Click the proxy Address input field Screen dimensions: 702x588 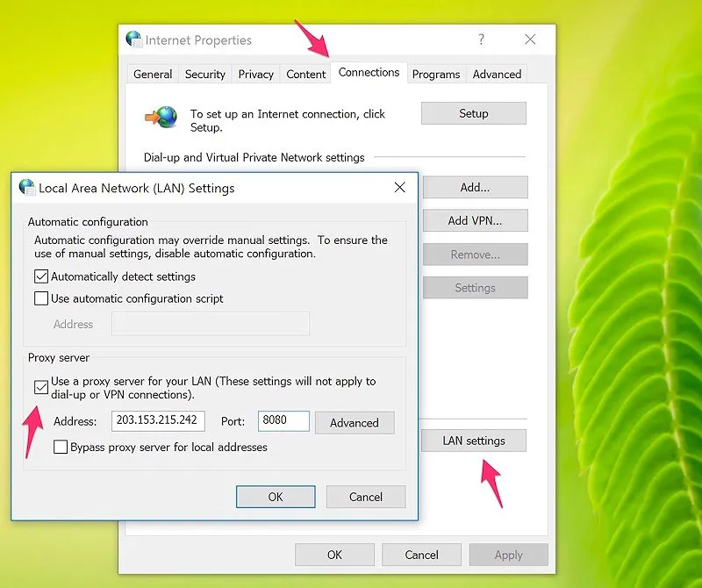pyautogui.click(x=158, y=421)
